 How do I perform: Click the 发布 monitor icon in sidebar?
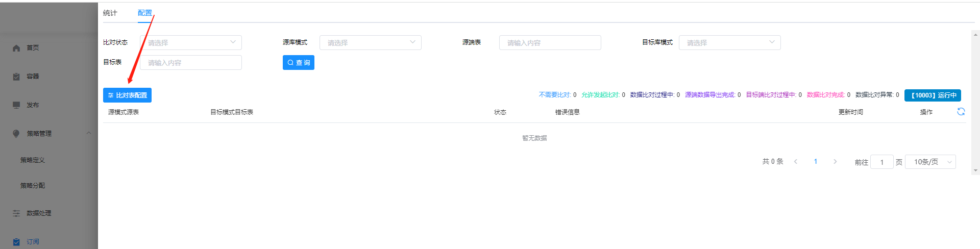pos(16,105)
